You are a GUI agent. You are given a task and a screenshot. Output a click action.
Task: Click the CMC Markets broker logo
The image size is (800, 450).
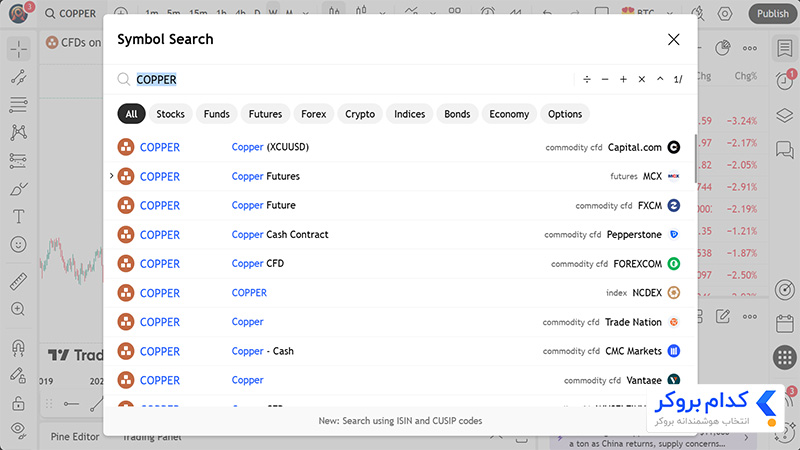point(673,351)
